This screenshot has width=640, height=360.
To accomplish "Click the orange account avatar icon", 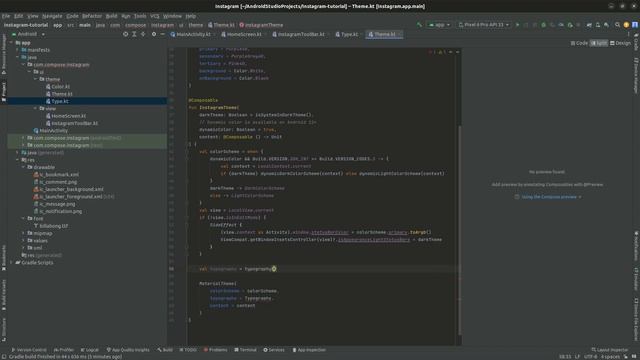I will click(x=626, y=25).
